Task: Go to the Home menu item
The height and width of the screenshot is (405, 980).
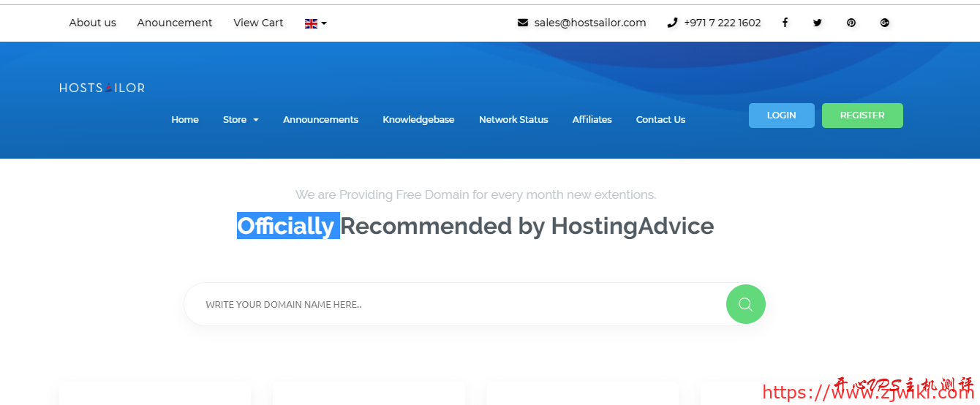Action: 185,120
